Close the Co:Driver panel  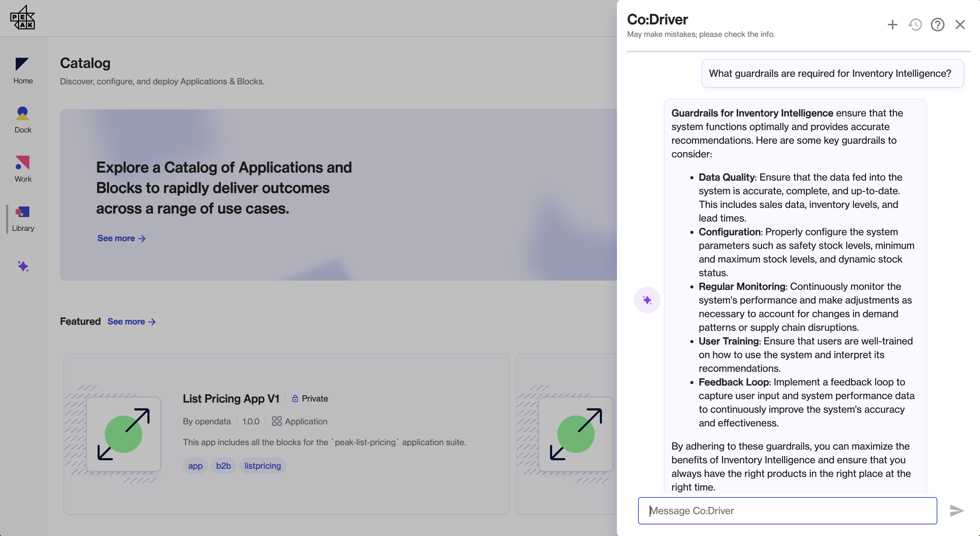(960, 25)
